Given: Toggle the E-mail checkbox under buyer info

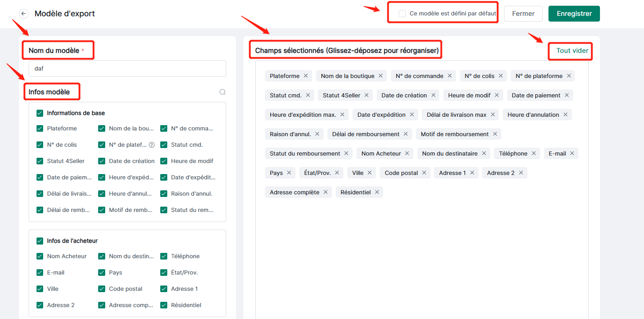Looking at the screenshot, I should click(x=40, y=273).
